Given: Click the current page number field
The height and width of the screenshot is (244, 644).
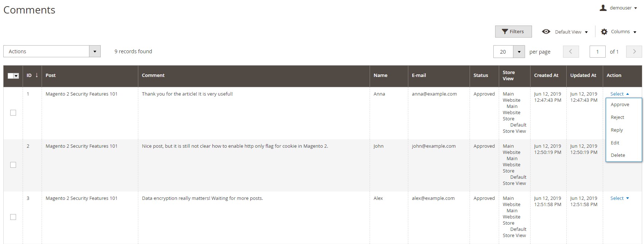Looking at the screenshot, I should pyautogui.click(x=597, y=52).
